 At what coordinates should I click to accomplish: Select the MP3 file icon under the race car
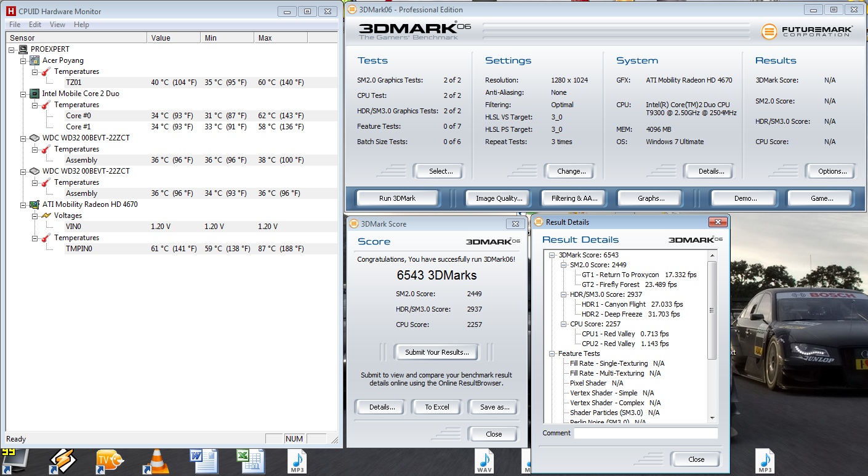[765, 462]
